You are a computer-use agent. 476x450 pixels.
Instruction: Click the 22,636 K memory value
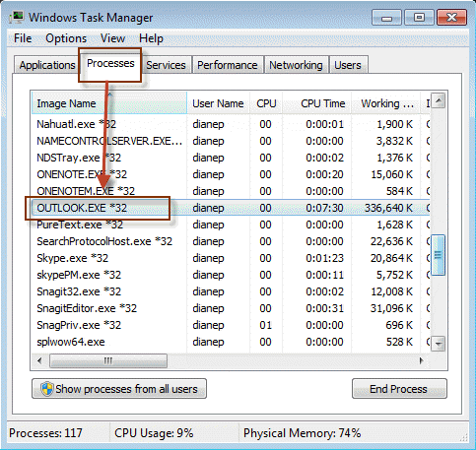[391, 241]
